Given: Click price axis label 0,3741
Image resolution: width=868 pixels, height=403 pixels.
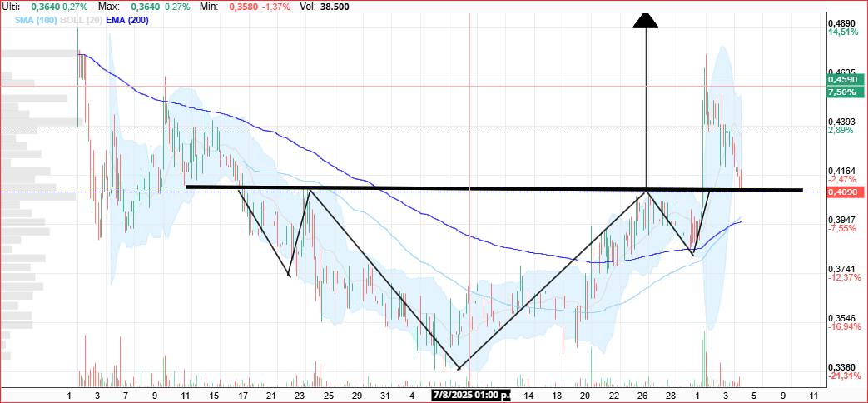Looking at the screenshot, I should pos(841,268).
